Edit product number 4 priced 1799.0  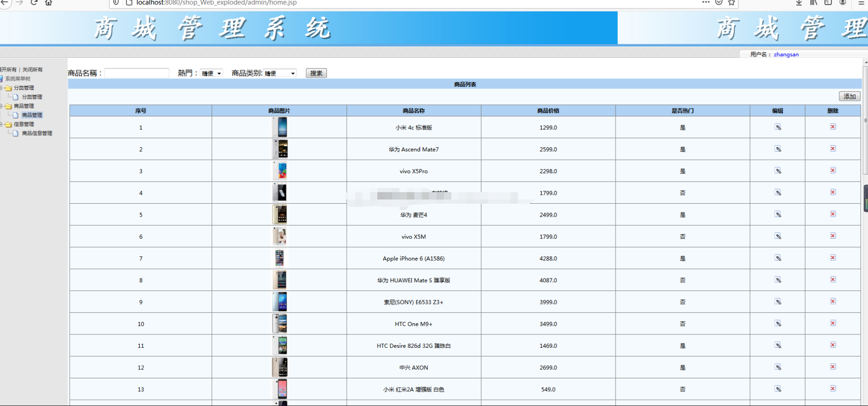778,192
